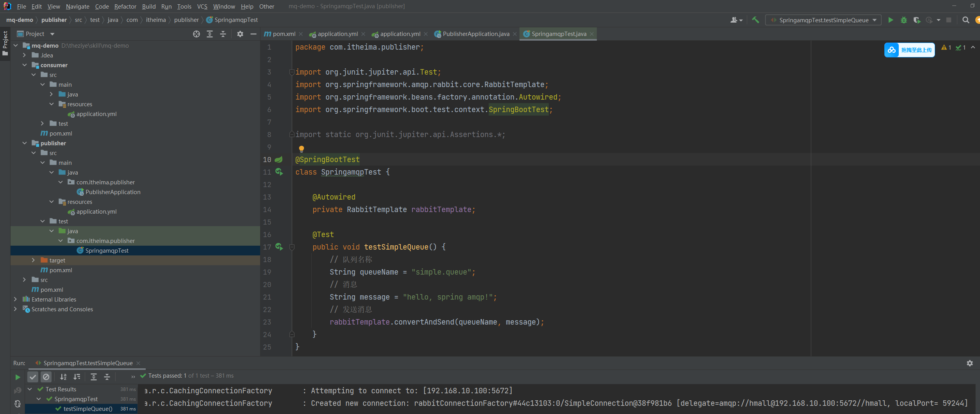
Task: Expand Scratches and Consoles node
Action: pos(15,309)
